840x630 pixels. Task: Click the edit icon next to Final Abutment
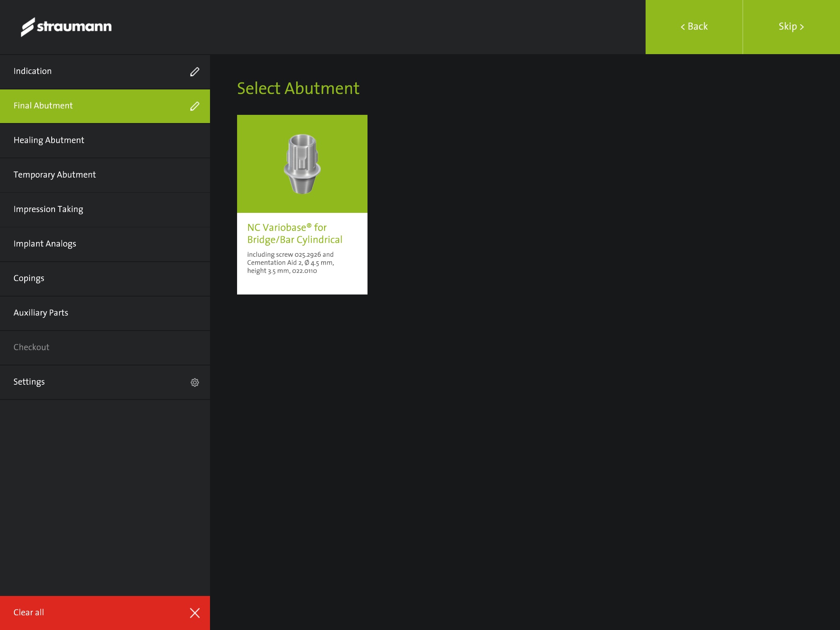pyautogui.click(x=194, y=106)
